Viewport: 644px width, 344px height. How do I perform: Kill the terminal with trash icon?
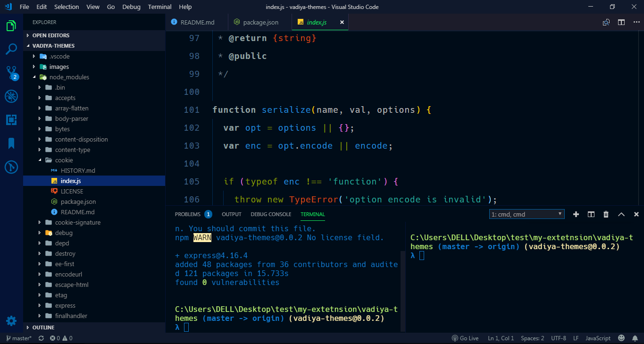click(606, 214)
